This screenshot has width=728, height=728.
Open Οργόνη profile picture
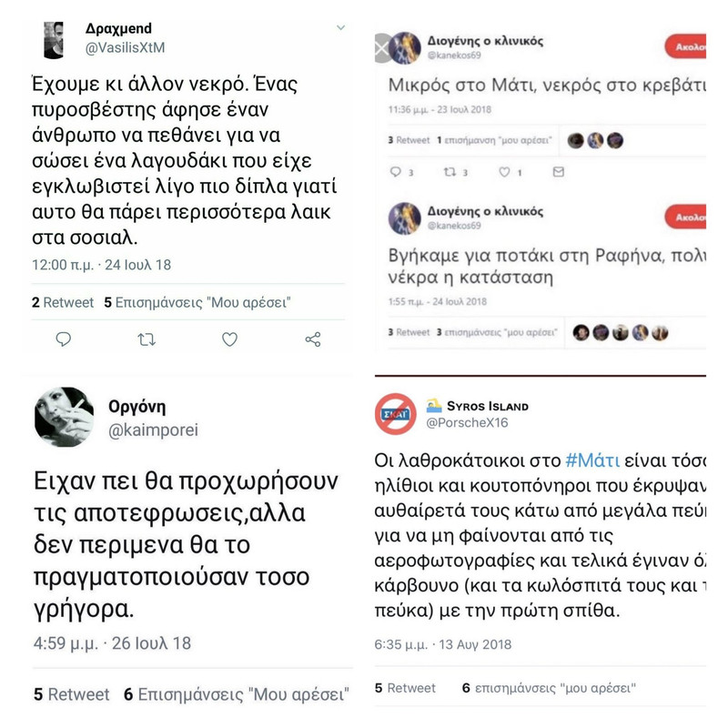64,417
